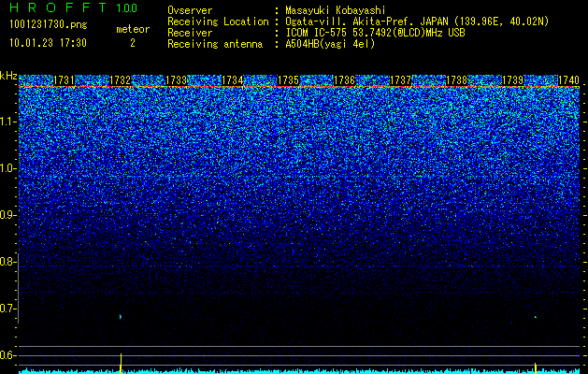Click the observer name Masayuki Kobayashi
The height and width of the screenshot is (374, 588).
point(336,10)
